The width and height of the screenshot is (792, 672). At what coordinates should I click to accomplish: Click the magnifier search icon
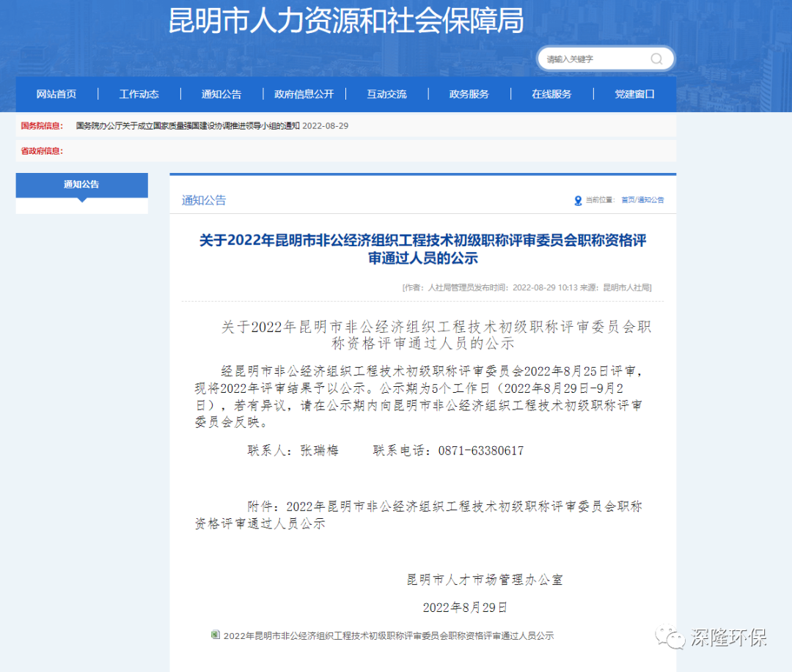coord(656,59)
